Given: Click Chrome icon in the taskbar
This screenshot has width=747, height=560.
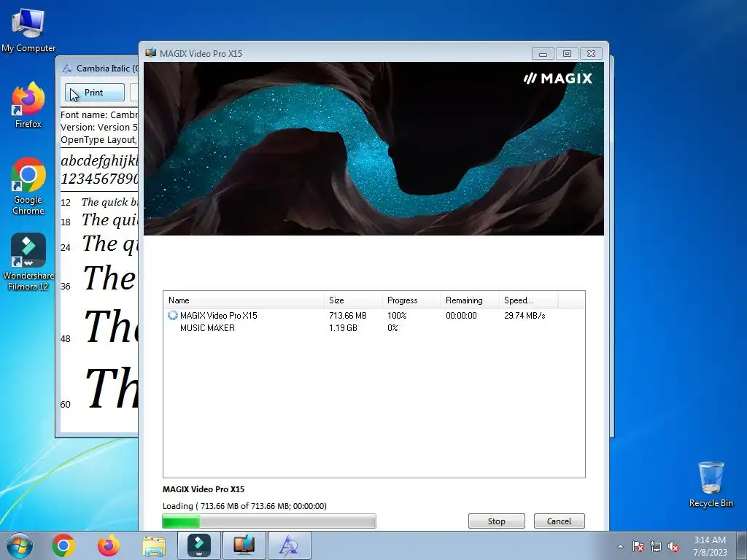Looking at the screenshot, I should 63,545.
